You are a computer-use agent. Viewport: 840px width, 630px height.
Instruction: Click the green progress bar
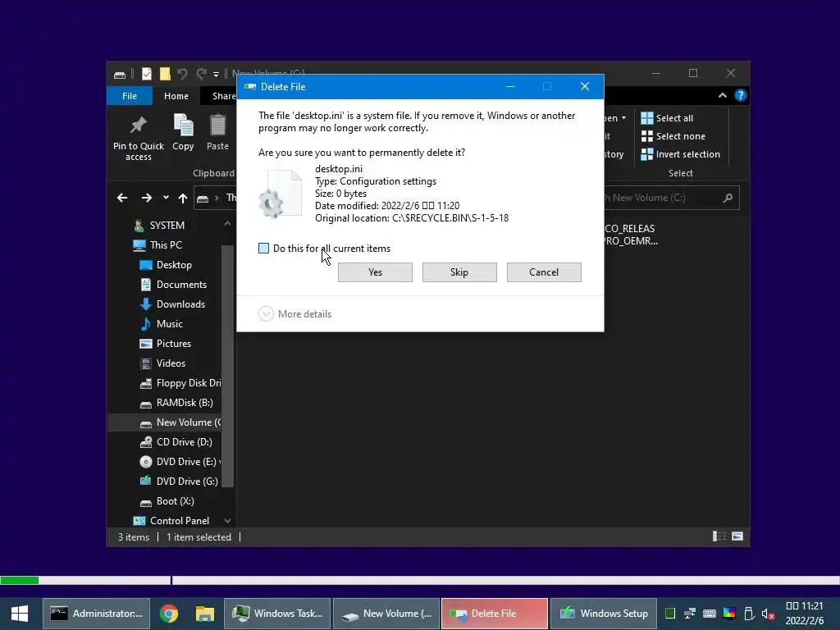pos(20,580)
